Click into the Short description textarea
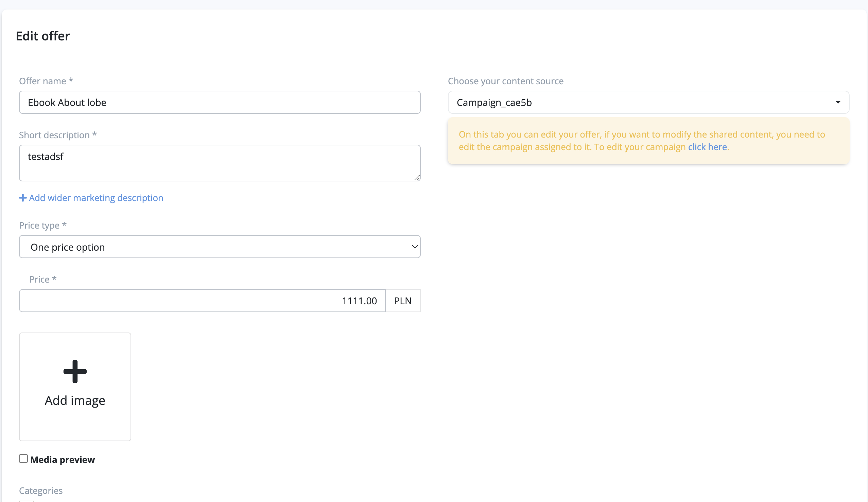 pos(220,163)
